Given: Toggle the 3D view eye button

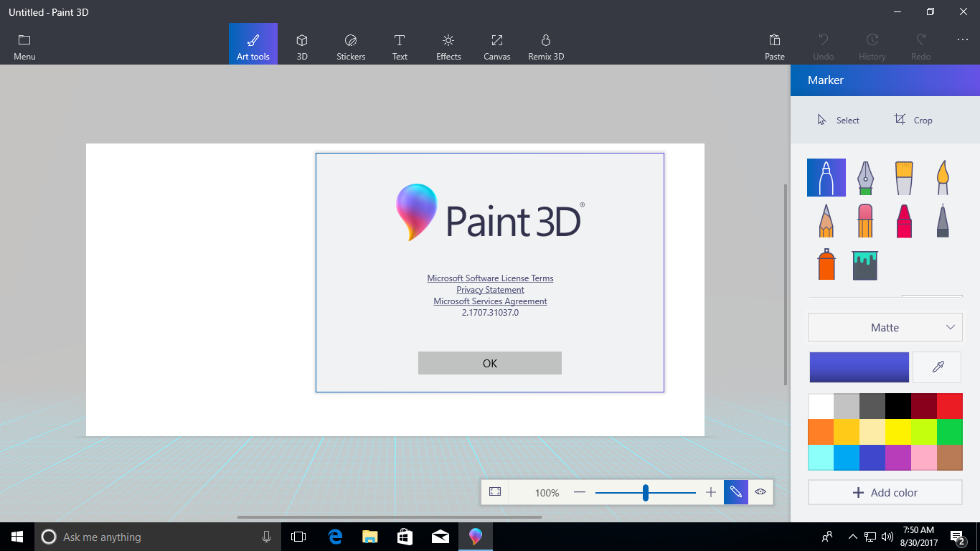Looking at the screenshot, I should pos(760,492).
